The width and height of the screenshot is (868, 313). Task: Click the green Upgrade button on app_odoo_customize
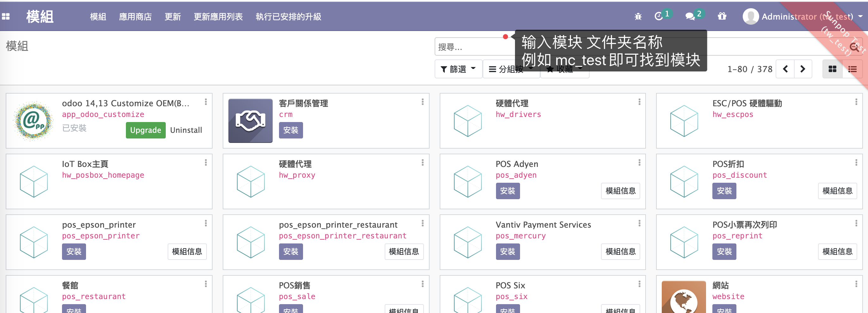[x=145, y=130]
